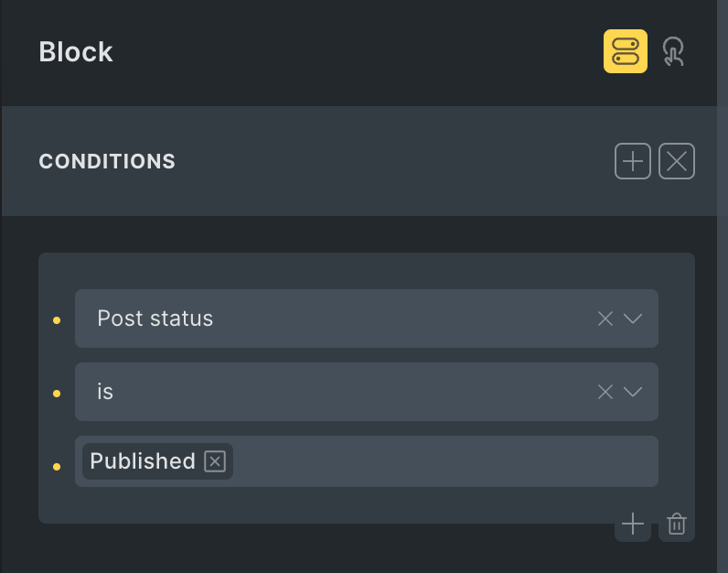
Task: Clear the 'is' operator selection
Action: pyautogui.click(x=605, y=392)
